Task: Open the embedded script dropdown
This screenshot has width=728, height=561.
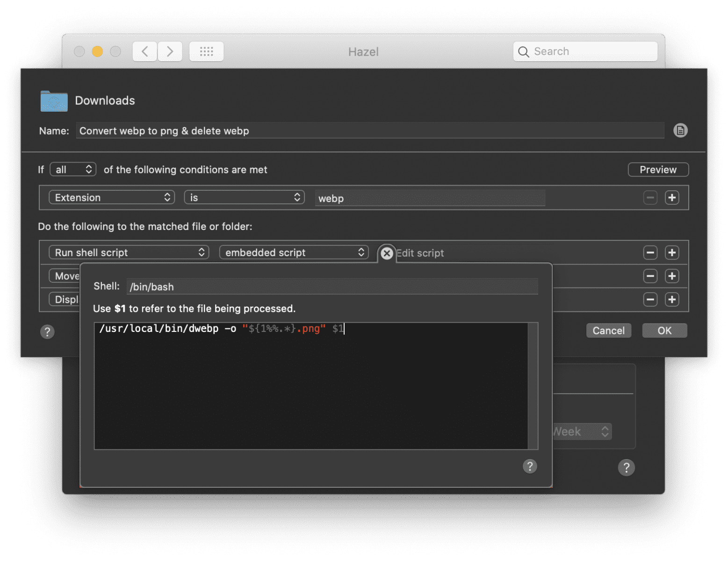Action: tap(294, 252)
